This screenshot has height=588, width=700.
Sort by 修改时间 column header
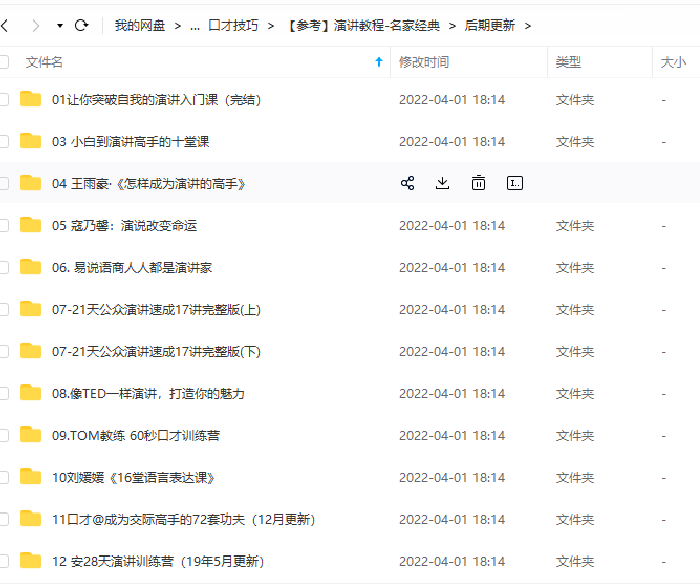424,62
